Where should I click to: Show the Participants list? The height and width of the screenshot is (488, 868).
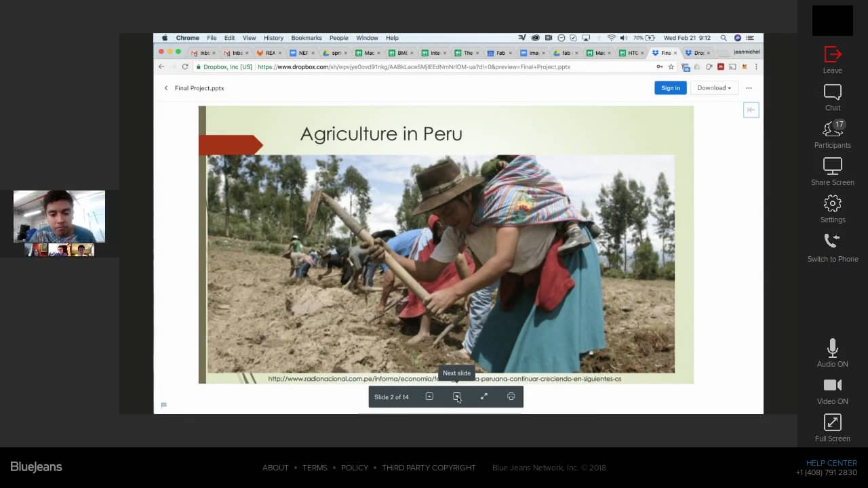[832, 135]
